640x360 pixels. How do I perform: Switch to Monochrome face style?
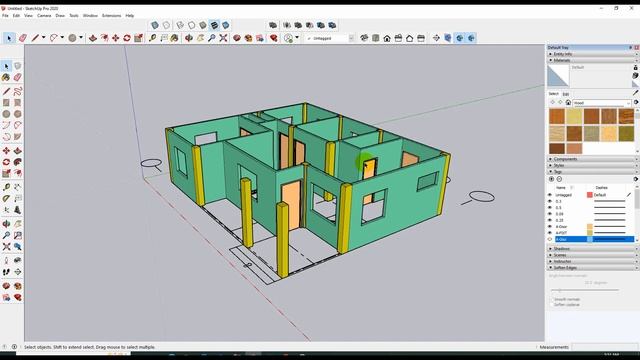(226, 25)
